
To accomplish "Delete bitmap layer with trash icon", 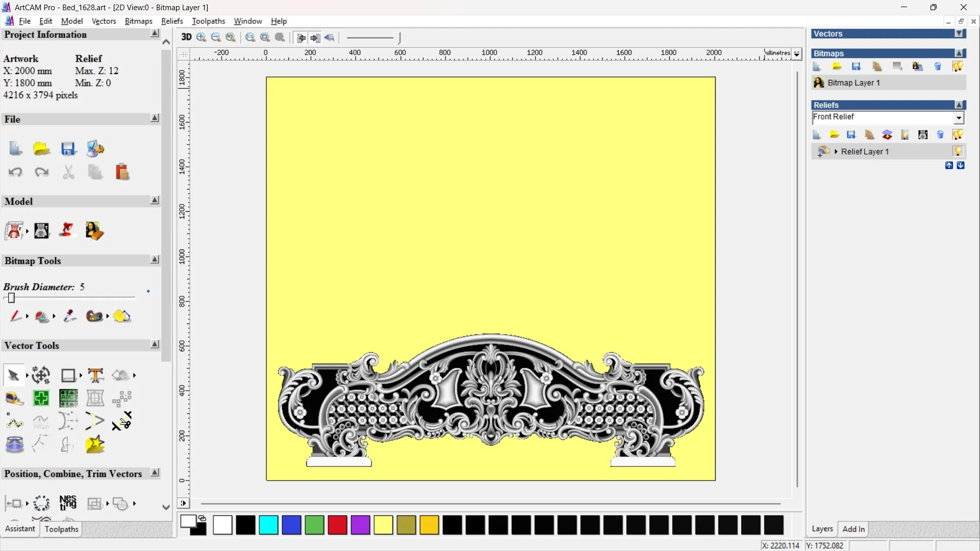I will (x=938, y=66).
